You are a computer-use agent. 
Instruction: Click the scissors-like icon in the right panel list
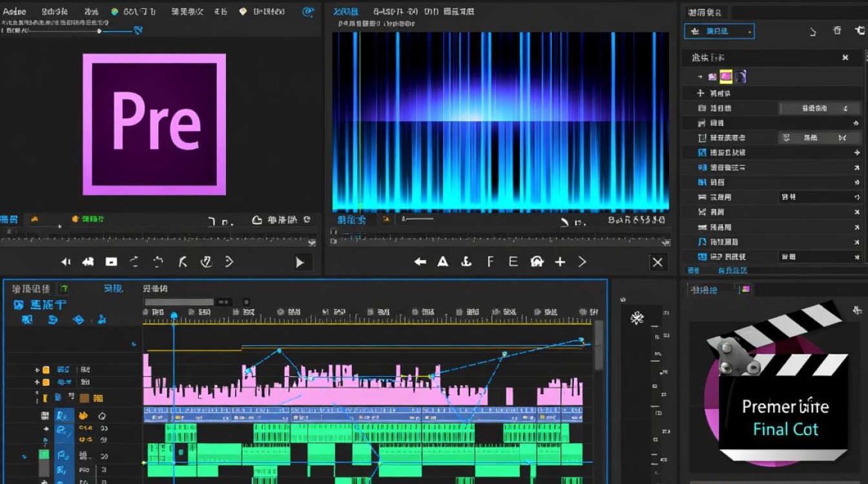pyautogui.click(x=703, y=212)
